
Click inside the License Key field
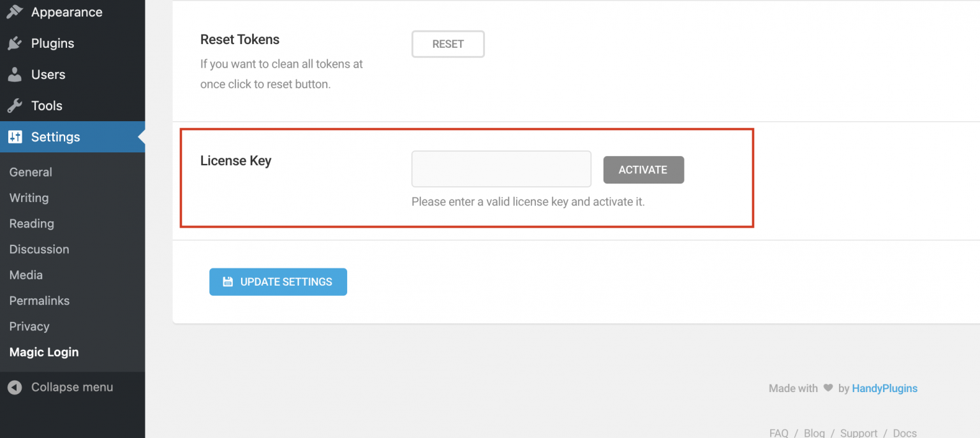point(501,168)
